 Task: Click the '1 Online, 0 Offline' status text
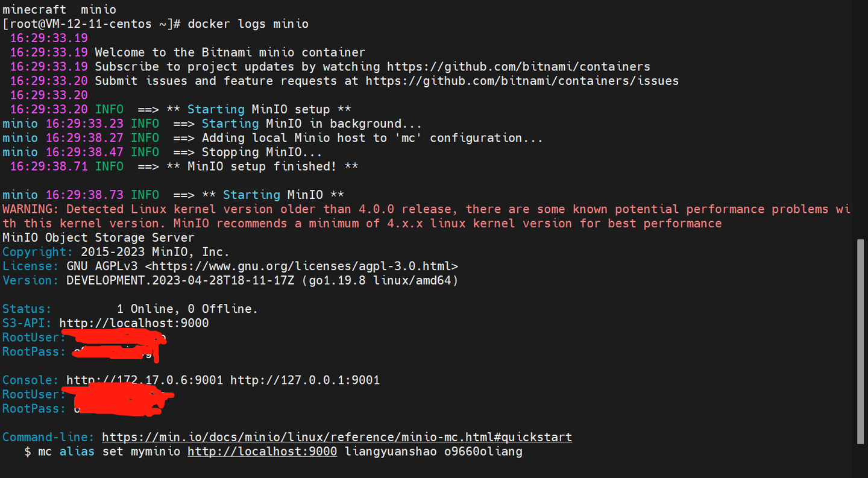tap(187, 309)
